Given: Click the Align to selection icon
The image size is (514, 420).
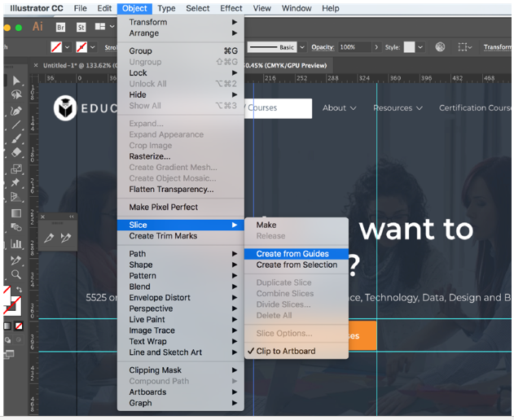Looking at the screenshot, I should 463,47.
